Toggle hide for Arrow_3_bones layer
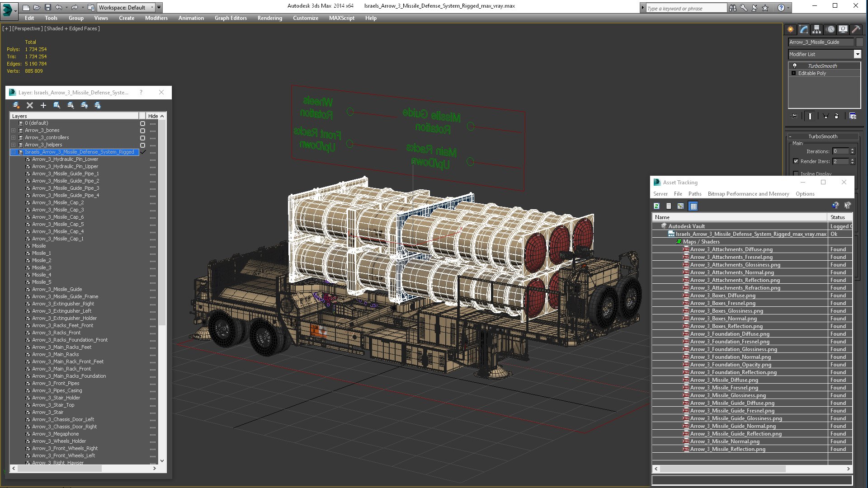This screenshot has height=488, width=868. point(153,131)
